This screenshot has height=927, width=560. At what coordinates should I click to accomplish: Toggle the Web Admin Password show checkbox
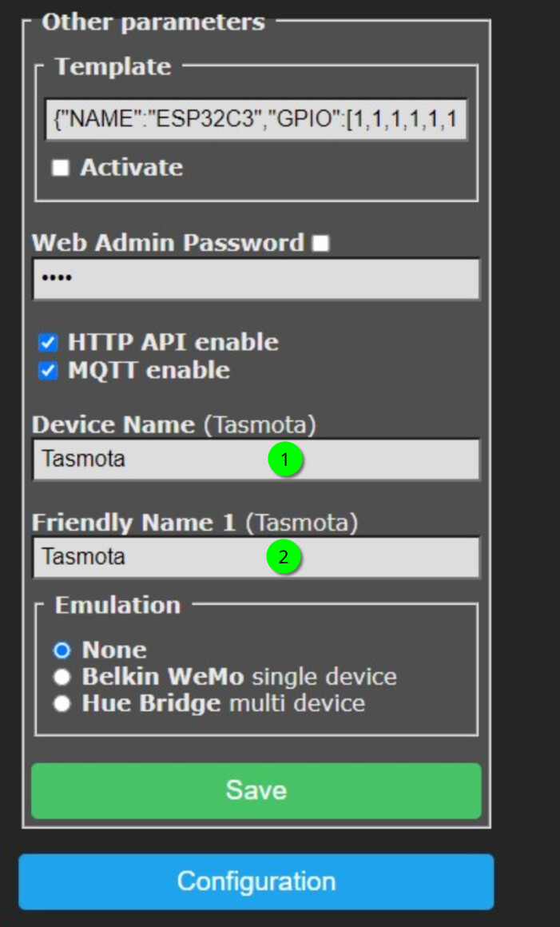click(x=320, y=244)
